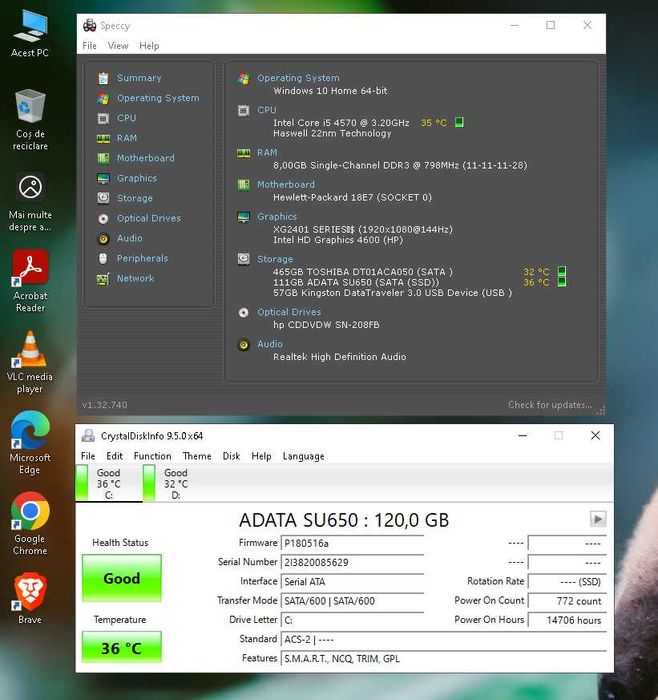Click the Firmware field P180516a
Screen dimensions: 658x700
352,543
